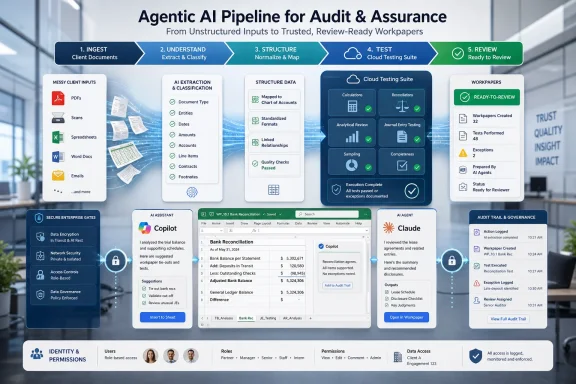This screenshot has width=576, height=384.
Task: Click the table grid icon under Structure Data
Action: (x=273, y=190)
